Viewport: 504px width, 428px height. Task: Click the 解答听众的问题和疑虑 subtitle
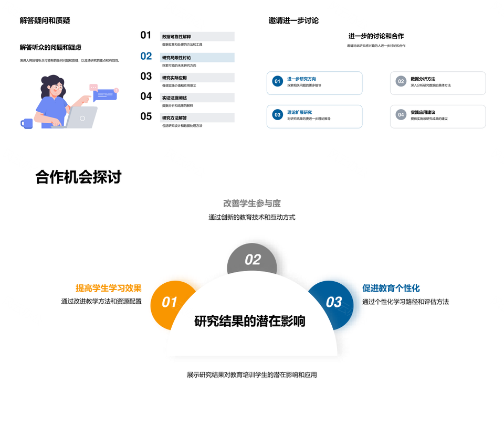(x=50, y=48)
